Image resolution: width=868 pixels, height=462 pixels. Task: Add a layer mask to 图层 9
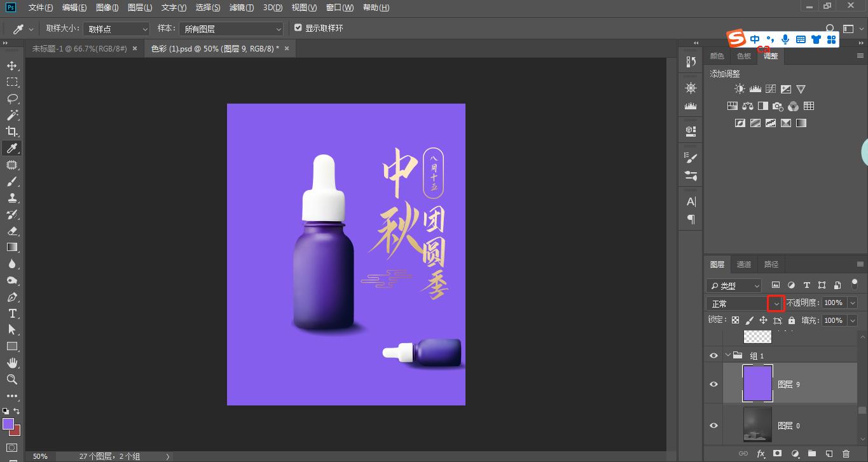(778, 454)
